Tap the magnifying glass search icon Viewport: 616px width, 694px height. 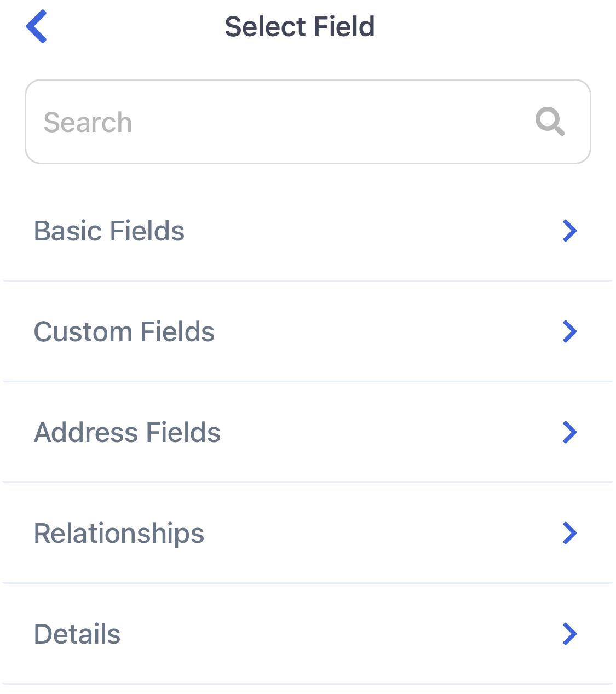(x=550, y=122)
